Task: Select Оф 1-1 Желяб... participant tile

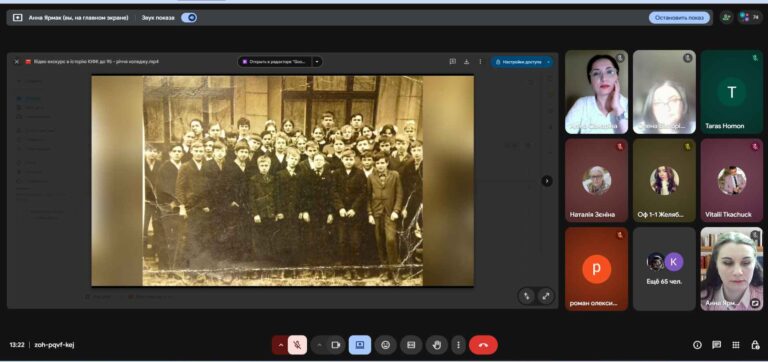Action: (x=664, y=180)
